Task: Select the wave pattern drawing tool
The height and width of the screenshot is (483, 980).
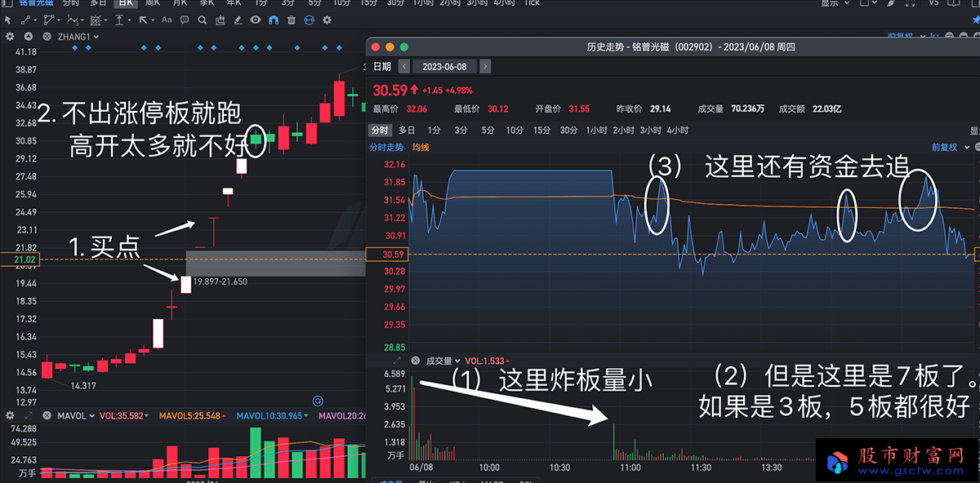Action: 73,20
